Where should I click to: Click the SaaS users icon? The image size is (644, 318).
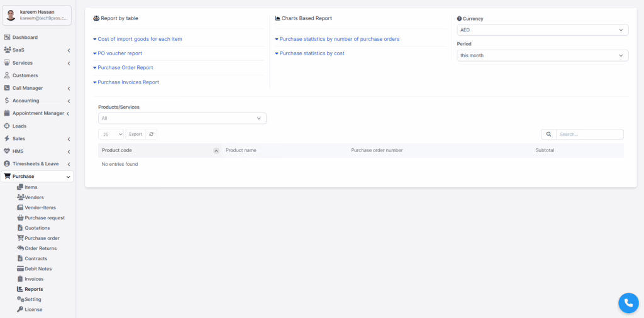click(x=7, y=50)
